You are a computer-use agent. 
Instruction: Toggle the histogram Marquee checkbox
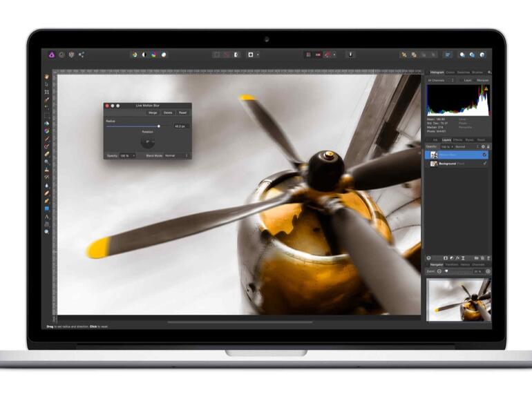[x=475, y=80]
